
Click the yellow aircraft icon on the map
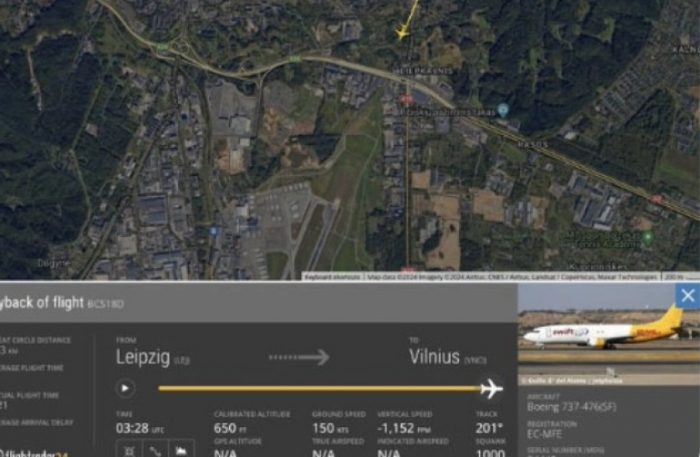tap(402, 32)
